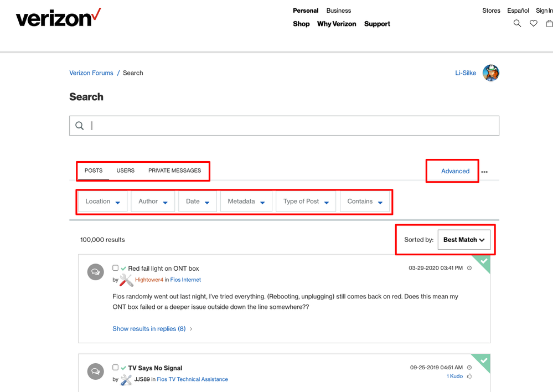
Task: Click the conversation icon for Red fail light post
Action: click(96, 272)
